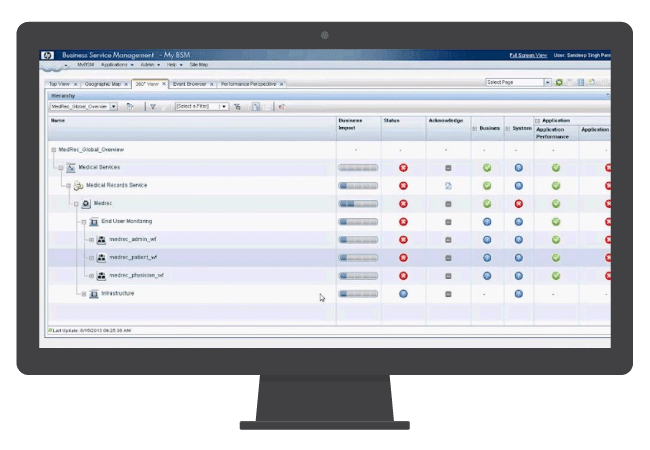Image resolution: width=650 pixels, height=450 pixels.
Task: Click the medrec_physician_wf node icon
Action: 101,276
